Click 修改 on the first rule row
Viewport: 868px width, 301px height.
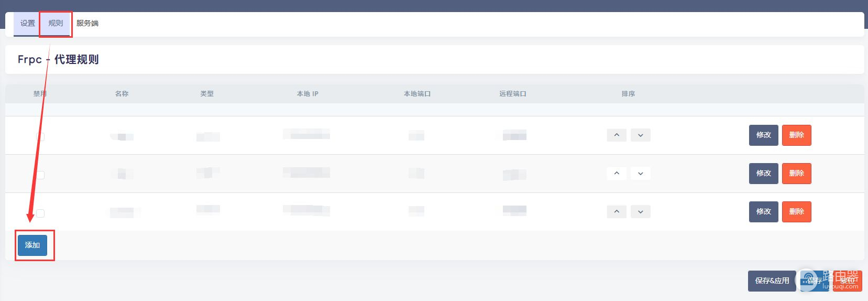tap(764, 135)
